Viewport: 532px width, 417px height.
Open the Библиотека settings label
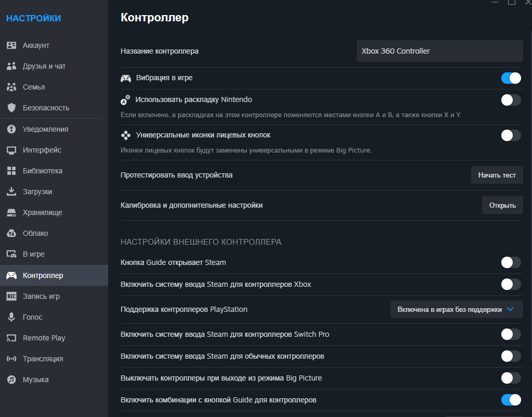pos(43,171)
